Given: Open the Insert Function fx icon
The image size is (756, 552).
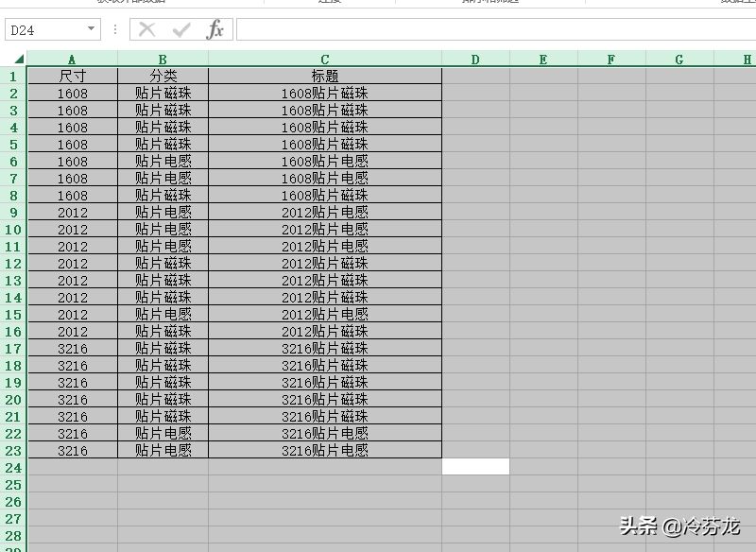Looking at the screenshot, I should pos(215,30).
